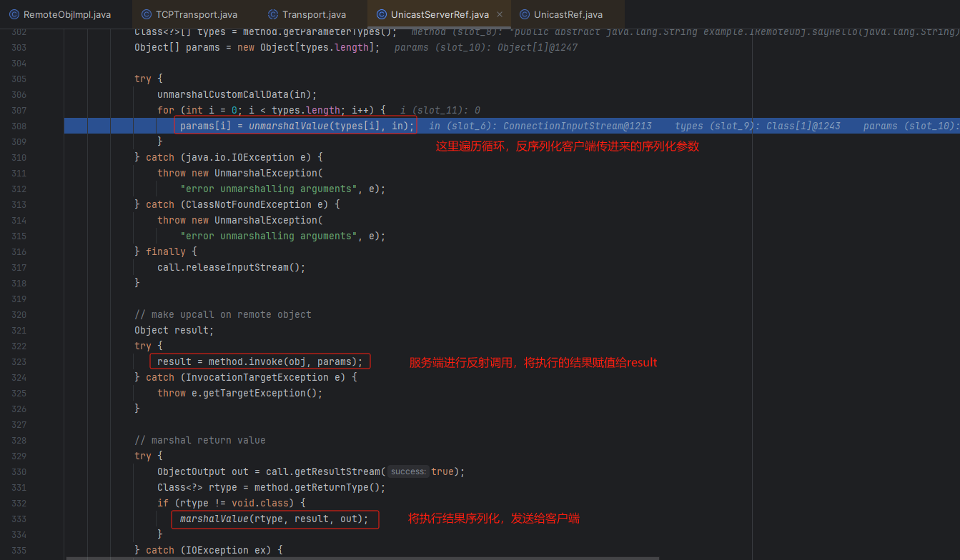The height and width of the screenshot is (560, 960).
Task: Click the unmarshalValue method call on line 308
Action: [288, 126]
